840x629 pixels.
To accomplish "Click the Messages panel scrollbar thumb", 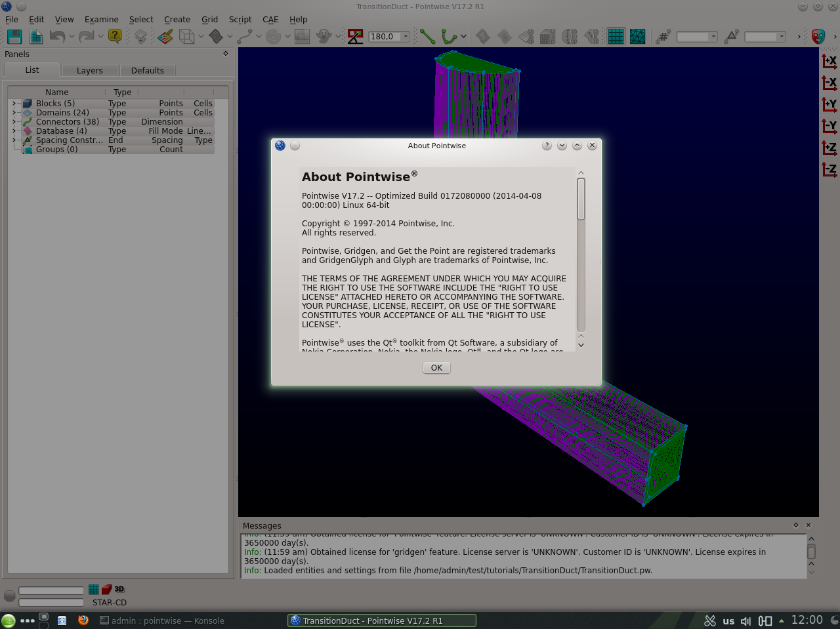I will pyautogui.click(x=811, y=553).
